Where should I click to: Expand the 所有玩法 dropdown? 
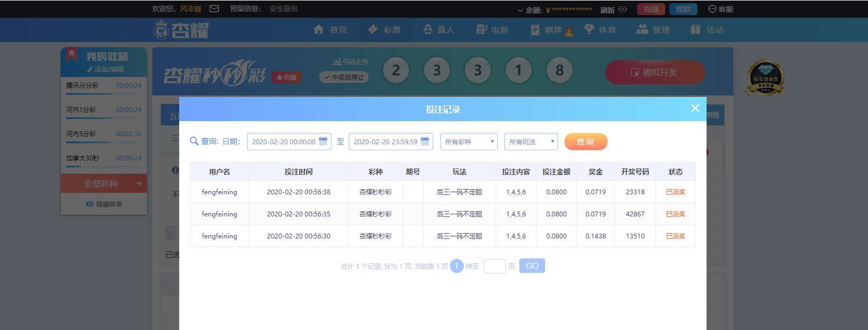point(531,142)
